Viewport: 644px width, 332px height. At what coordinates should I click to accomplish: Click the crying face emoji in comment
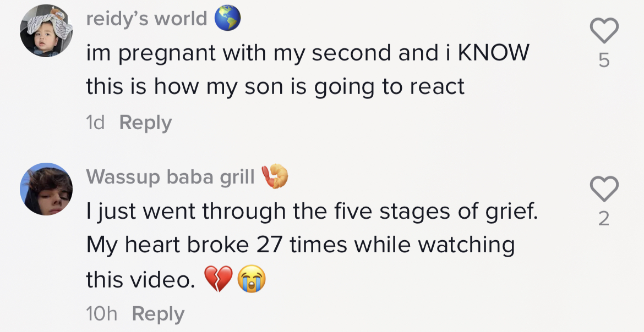[x=252, y=281]
